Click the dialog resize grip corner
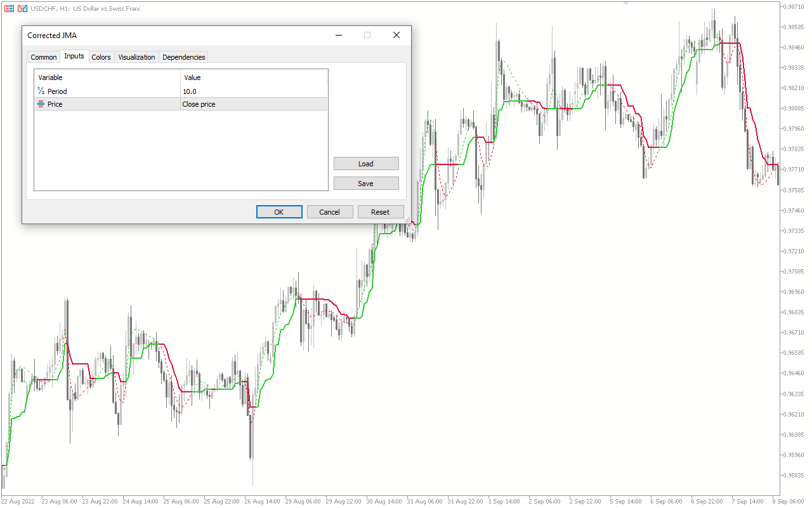 tap(407, 220)
